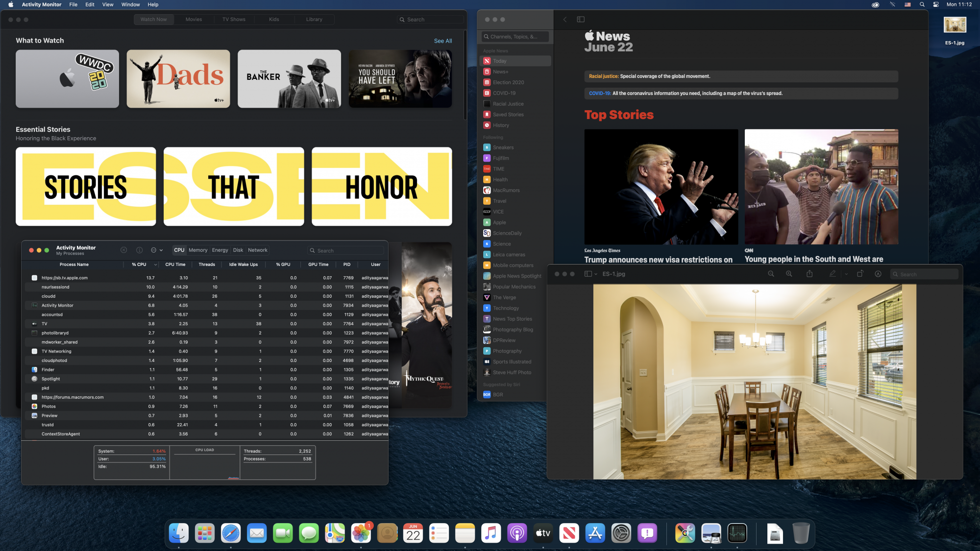980x551 pixels.
Task: Click the TV app Search field
Action: coord(430,20)
